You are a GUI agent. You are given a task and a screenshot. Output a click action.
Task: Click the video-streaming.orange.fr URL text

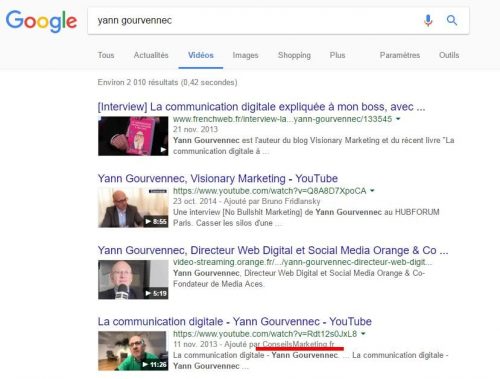302,262
